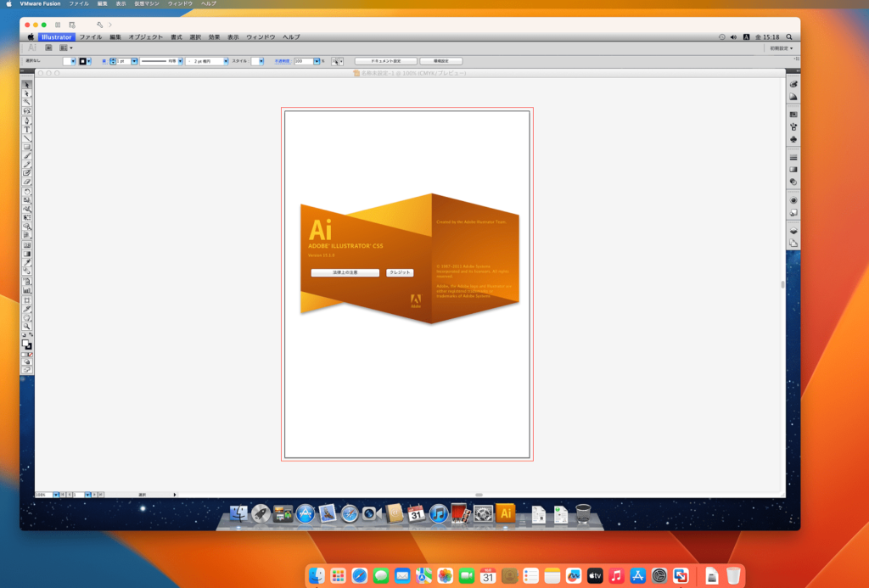Click the opacity 100 input field
The height and width of the screenshot is (588, 869).
click(304, 62)
